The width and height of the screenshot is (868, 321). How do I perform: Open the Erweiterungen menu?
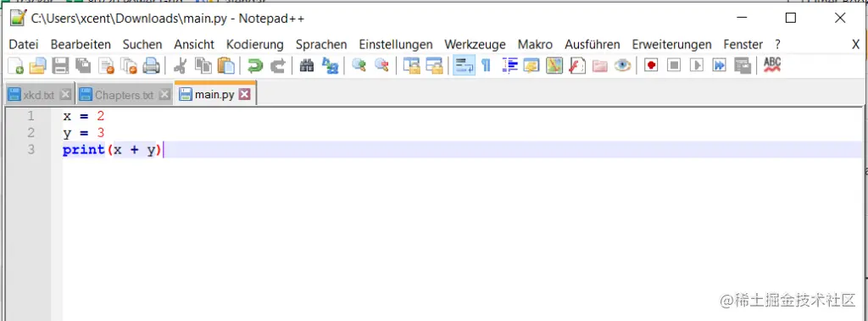click(671, 44)
